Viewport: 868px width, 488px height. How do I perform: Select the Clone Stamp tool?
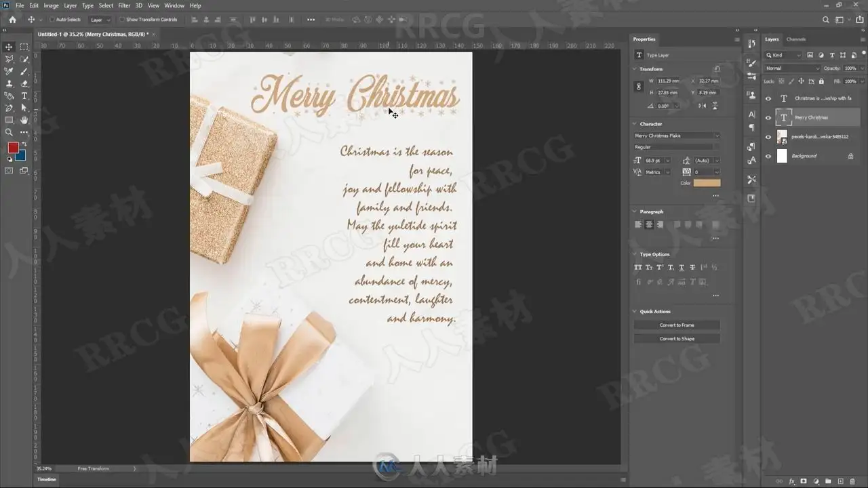(9, 83)
